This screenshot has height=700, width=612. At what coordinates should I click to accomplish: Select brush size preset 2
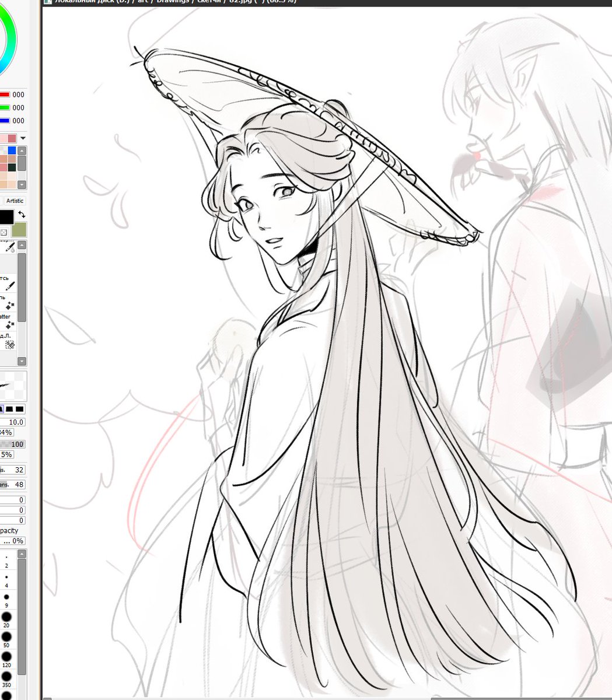click(6, 561)
